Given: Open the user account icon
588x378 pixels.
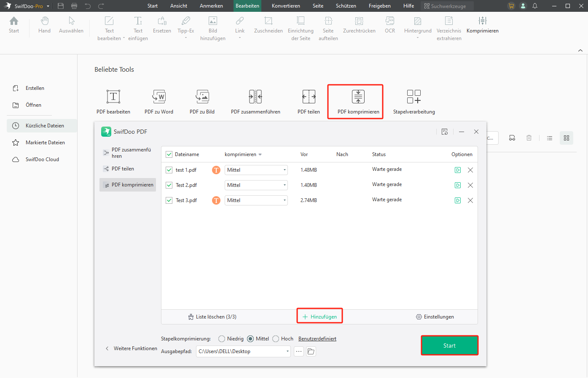Looking at the screenshot, I should pyautogui.click(x=523, y=6).
